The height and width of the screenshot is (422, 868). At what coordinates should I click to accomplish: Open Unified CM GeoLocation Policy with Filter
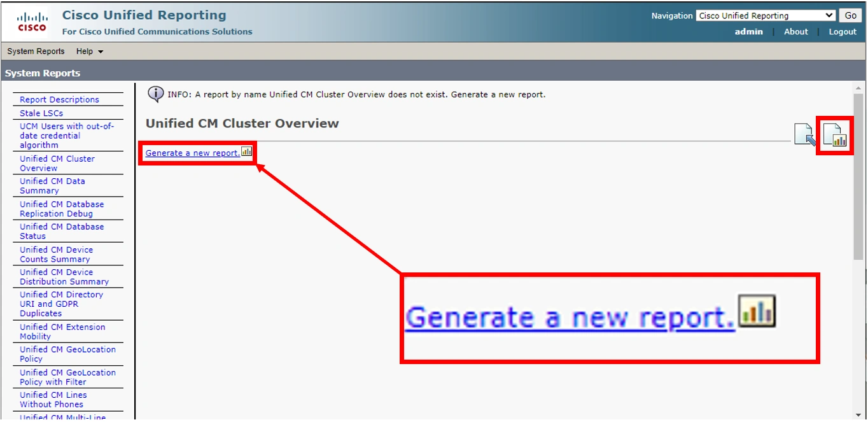67,377
